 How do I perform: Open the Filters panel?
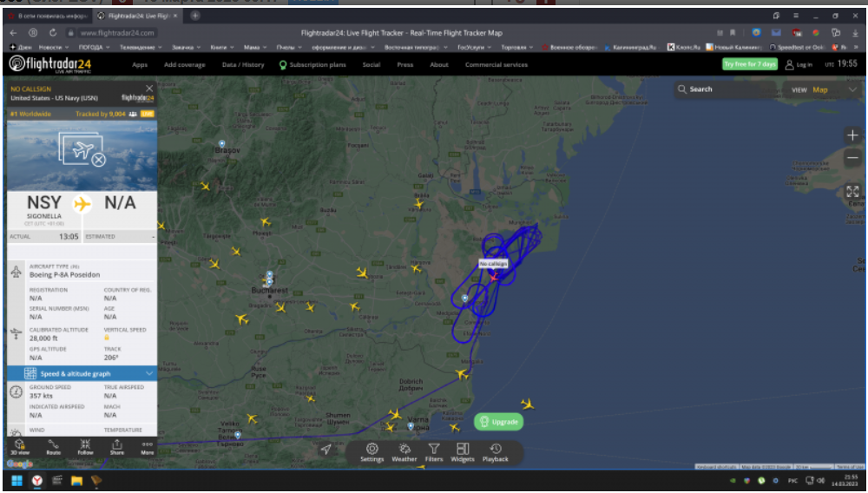[434, 452]
